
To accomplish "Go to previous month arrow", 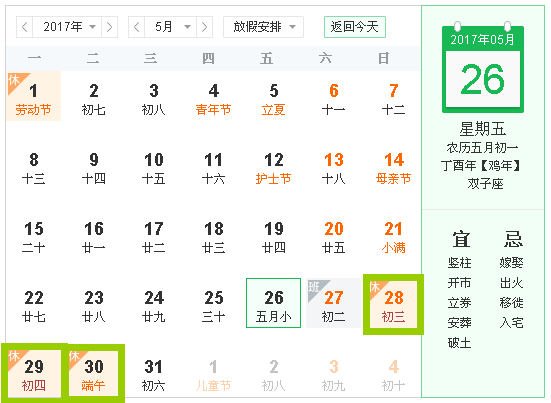I will coord(137,27).
